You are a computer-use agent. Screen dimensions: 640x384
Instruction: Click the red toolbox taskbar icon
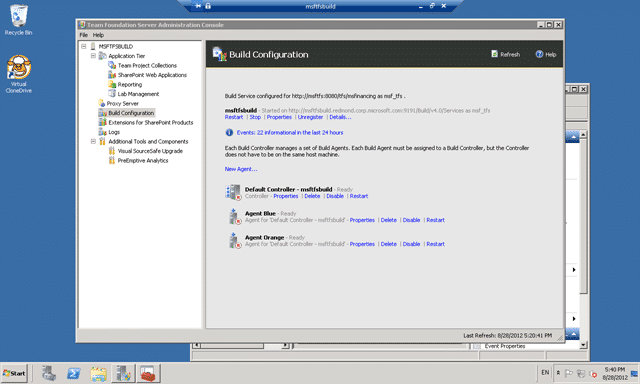148,373
